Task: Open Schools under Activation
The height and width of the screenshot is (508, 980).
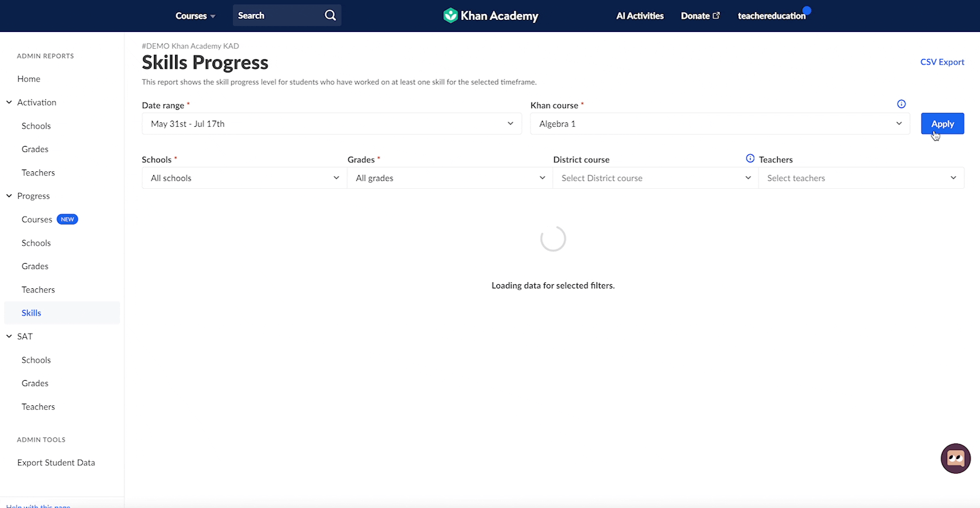Action: coord(36,126)
